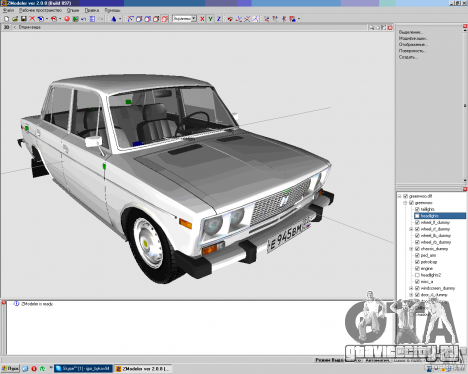
Task: Toggle the petrolcap checkbox
Action: [x=417, y=262]
